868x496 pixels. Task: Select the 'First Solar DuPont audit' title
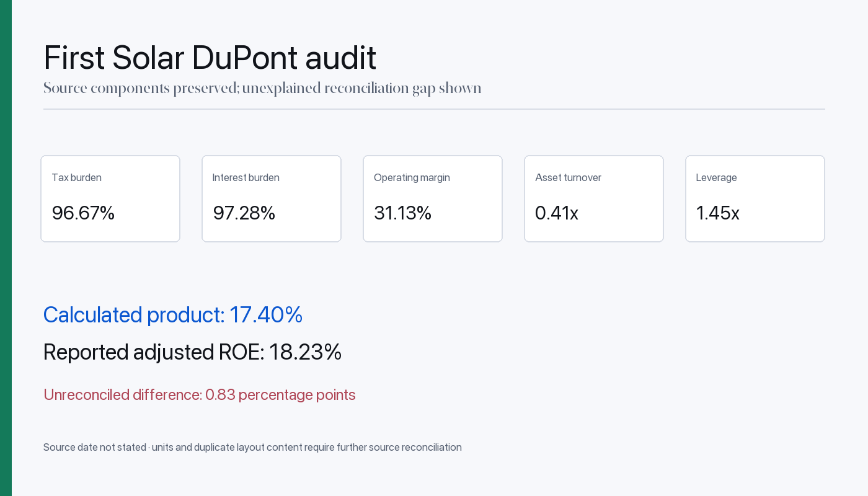tap(210, 58)
